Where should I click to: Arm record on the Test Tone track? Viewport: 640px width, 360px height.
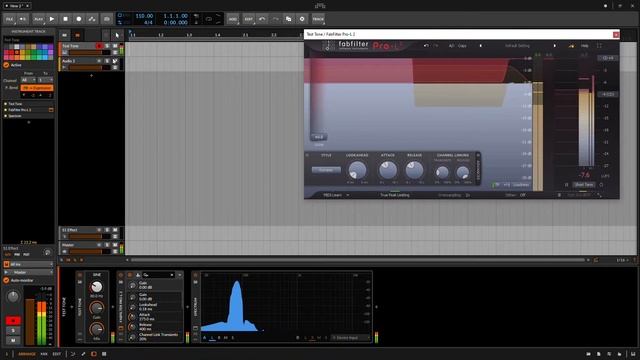point(99,46)
